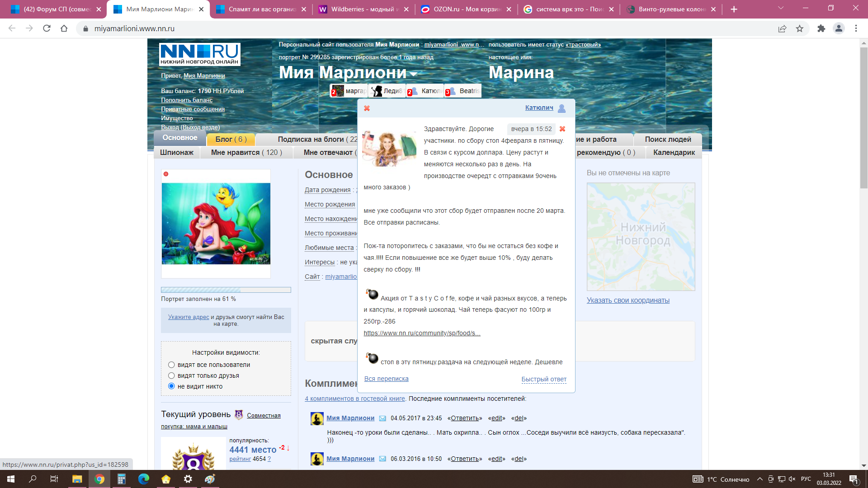Select 'не видит никто' visibility option
This screenshot has height=488, width=868.
[171, 386]
